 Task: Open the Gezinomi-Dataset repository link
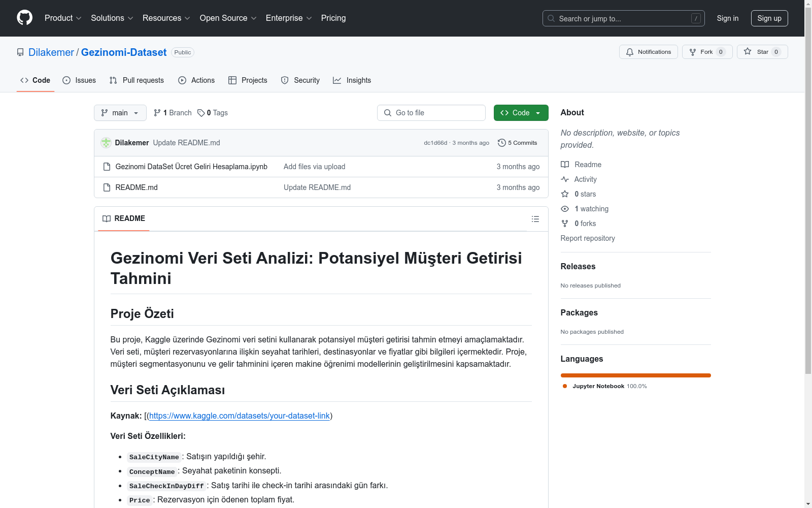pos(124,52)
